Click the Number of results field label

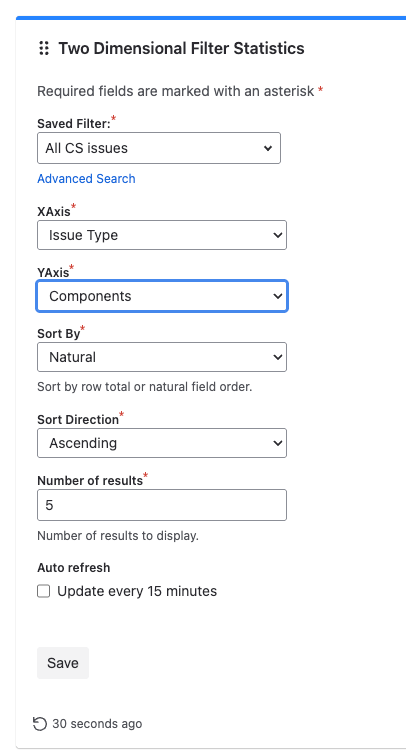pyautogui.click(x=90, y=480)
